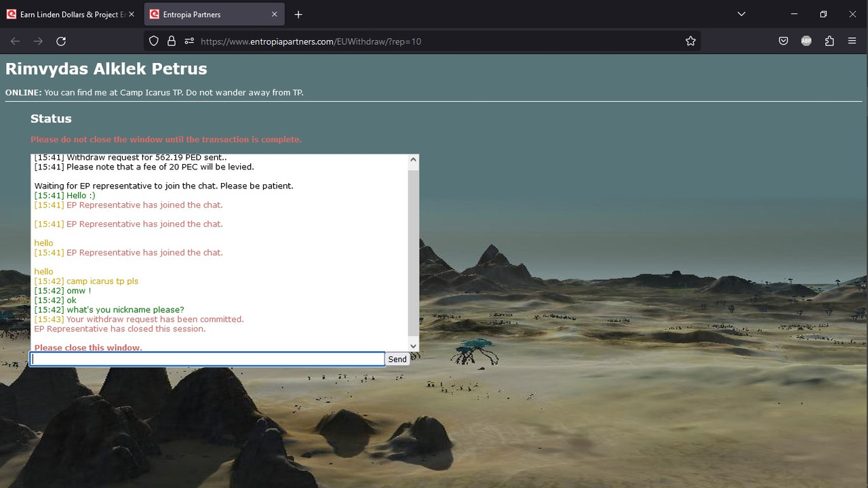868x488 pixels.
Task: Open a new tab with plus
Action: click(x=298, y=14)
